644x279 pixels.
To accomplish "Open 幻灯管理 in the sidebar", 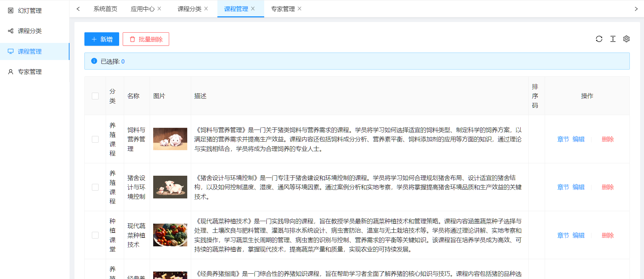I will coord(30,11).
